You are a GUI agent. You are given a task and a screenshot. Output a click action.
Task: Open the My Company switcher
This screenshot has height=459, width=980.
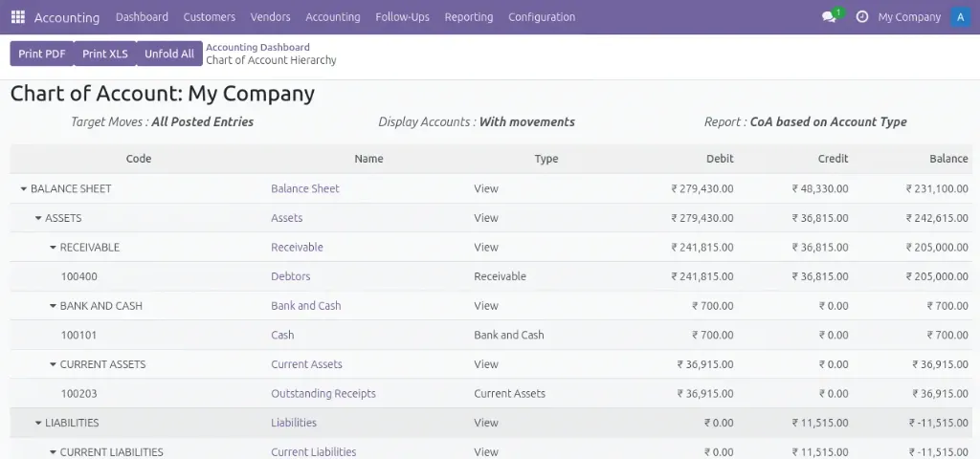[909, 17]
